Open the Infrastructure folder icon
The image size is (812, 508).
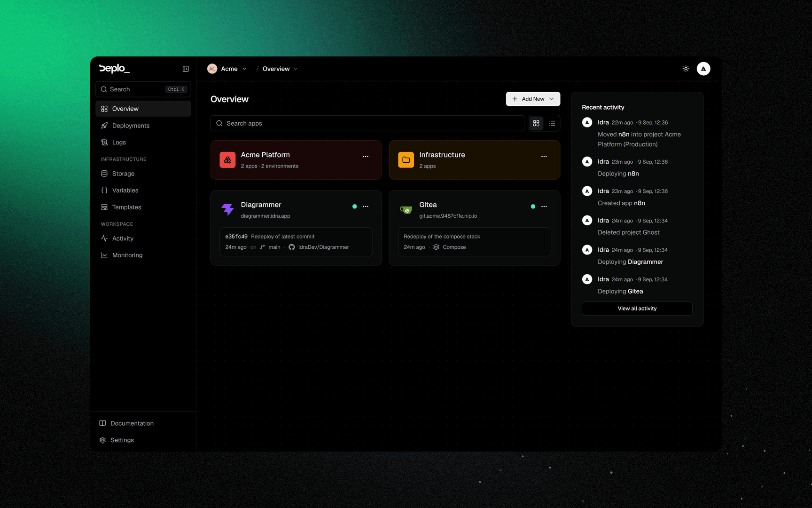406,160
